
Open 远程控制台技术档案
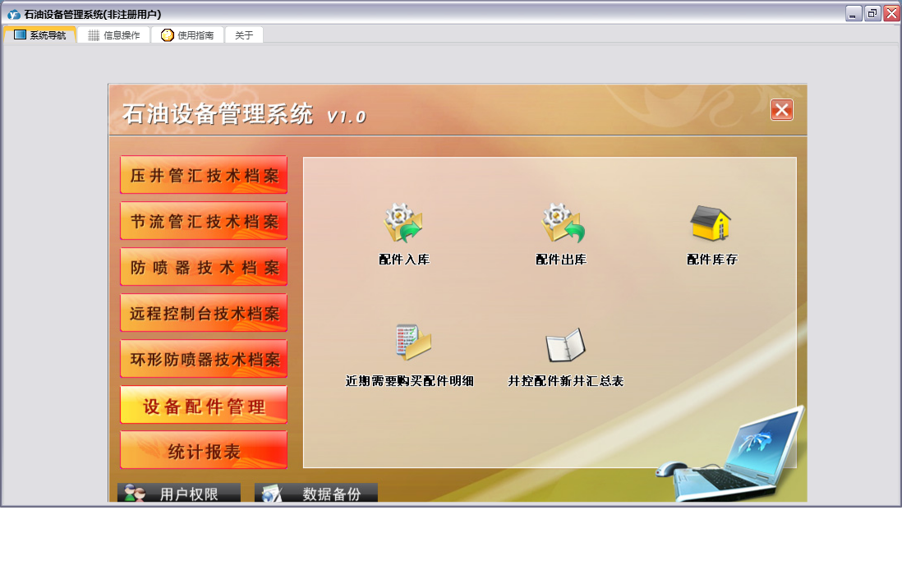coord(204,313)
